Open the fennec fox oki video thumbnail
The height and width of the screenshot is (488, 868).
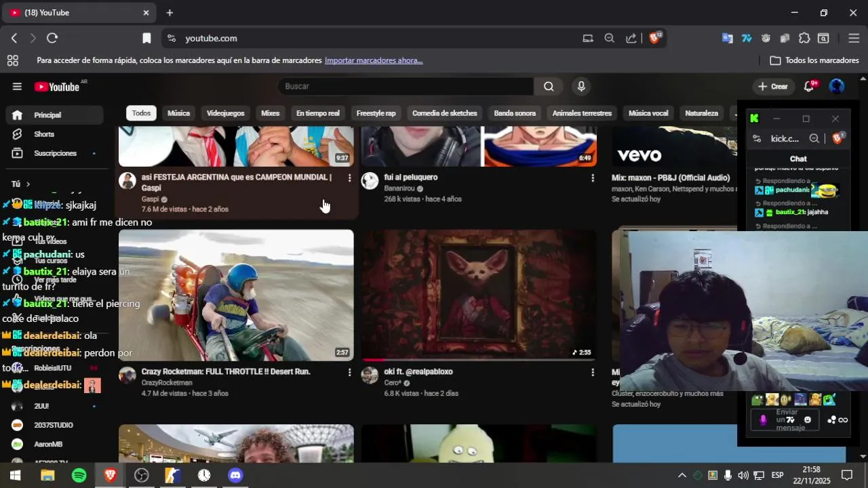click(x=479, y=295)
